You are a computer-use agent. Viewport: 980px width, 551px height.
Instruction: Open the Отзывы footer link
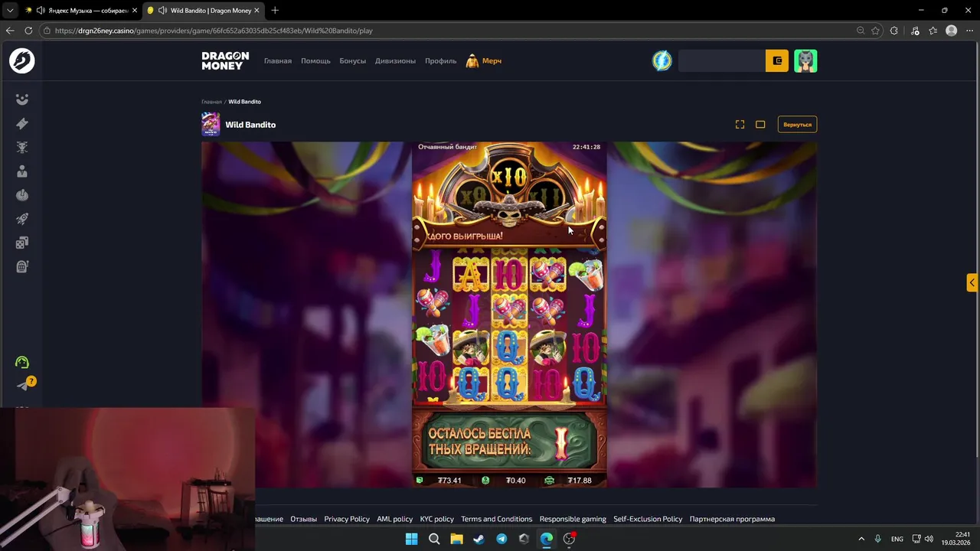[303, 519]
